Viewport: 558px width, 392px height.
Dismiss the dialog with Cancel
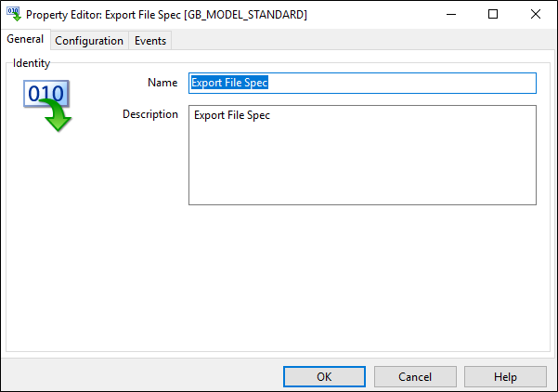415,377
